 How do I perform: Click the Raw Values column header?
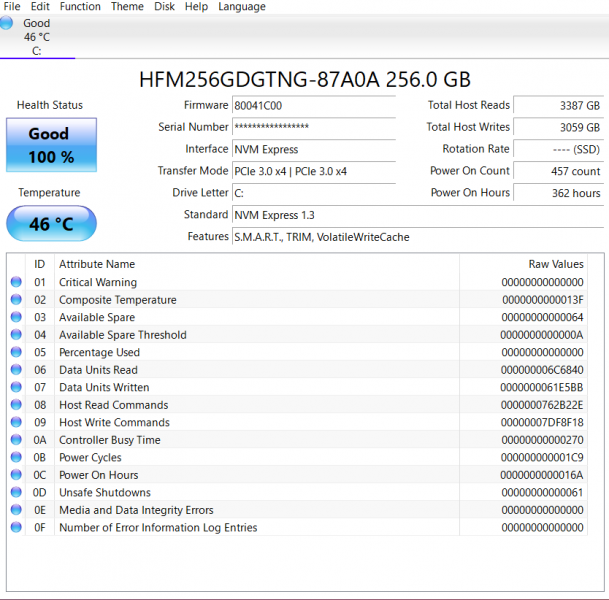pos(555,264)
